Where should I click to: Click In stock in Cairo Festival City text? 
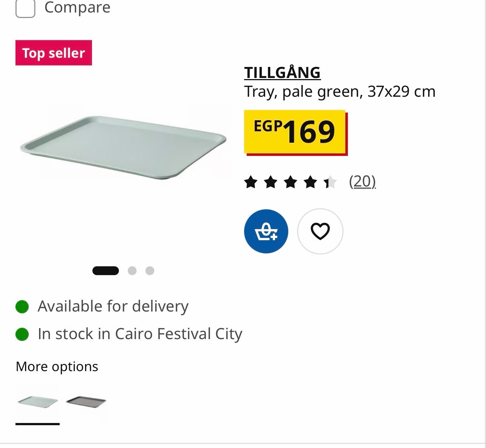click(140, 334)
